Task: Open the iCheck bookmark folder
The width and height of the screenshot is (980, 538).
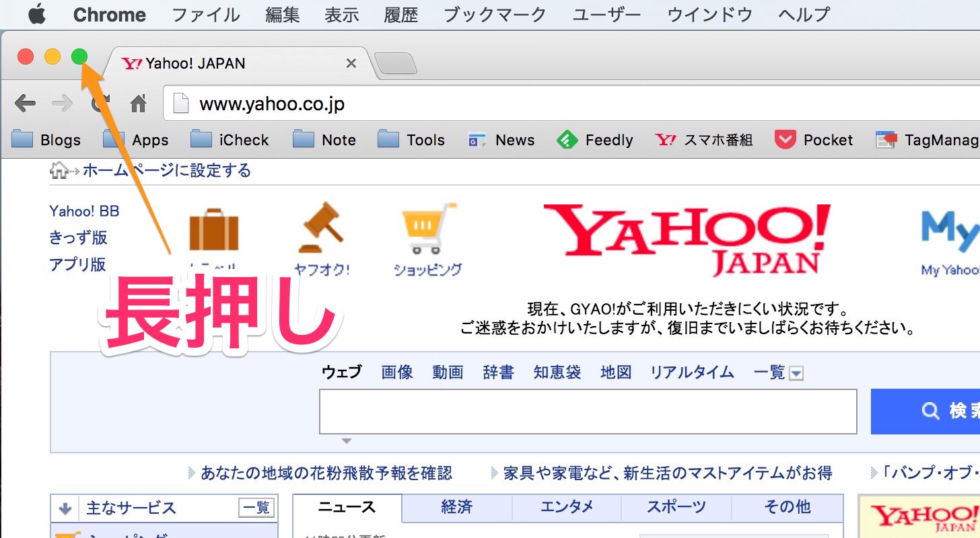Action: pos(230,140)
